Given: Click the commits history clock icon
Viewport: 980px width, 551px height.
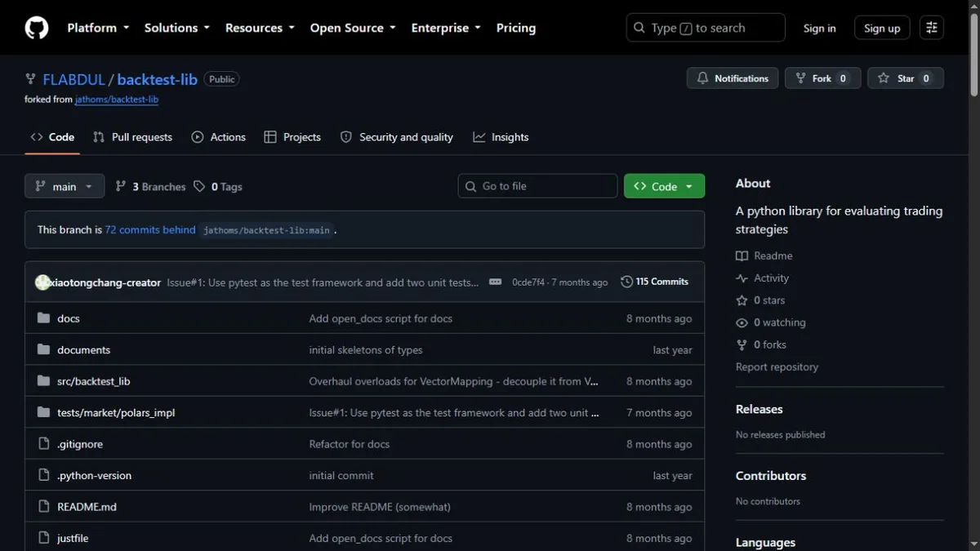Looking at the screenshot, I should 626,282.
